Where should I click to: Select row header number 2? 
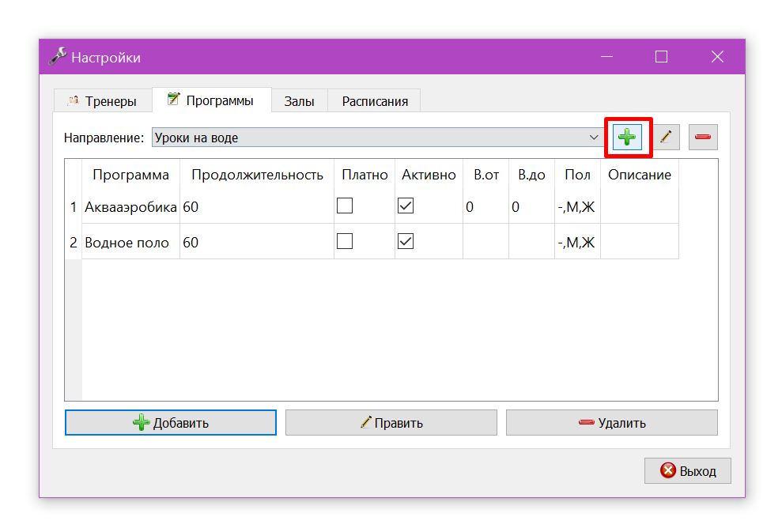[x=74, y=243]
